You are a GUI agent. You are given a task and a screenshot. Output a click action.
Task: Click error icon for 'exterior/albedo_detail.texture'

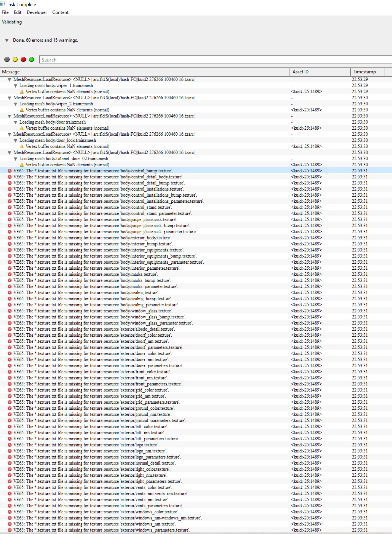[10, 329]
